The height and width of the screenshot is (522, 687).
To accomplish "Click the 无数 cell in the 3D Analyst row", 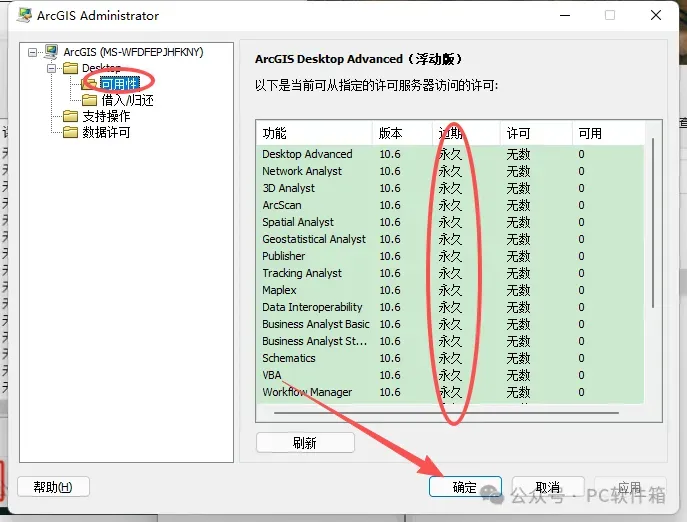I will coord(518,188).
